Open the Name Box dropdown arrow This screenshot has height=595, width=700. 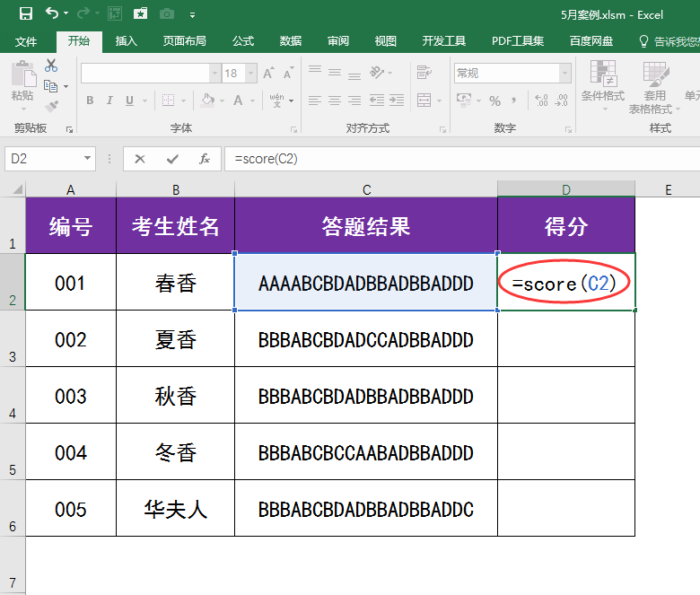(88, 158)
